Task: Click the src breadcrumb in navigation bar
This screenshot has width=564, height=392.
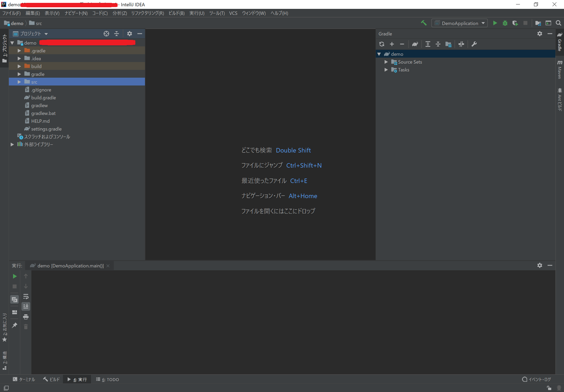Action: (35, 23)
